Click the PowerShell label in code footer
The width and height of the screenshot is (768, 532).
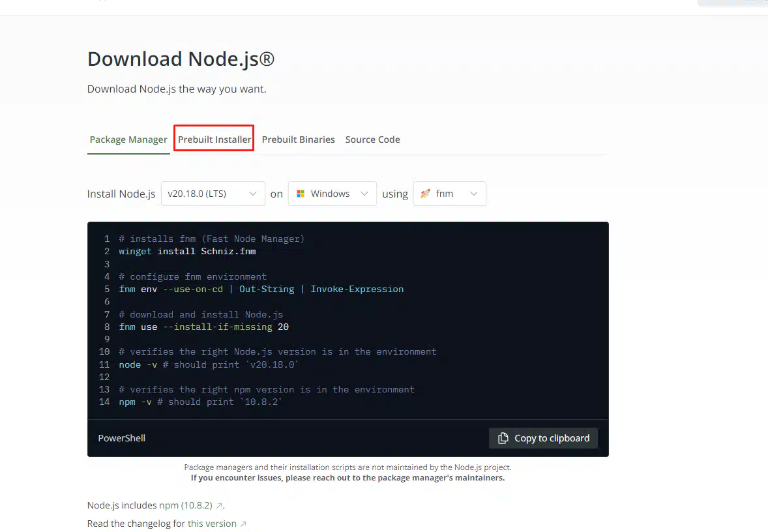121,438
